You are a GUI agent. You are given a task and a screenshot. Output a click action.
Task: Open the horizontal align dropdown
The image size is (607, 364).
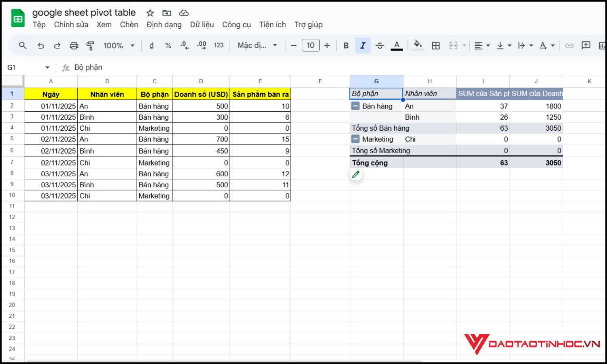pos(482,45)
